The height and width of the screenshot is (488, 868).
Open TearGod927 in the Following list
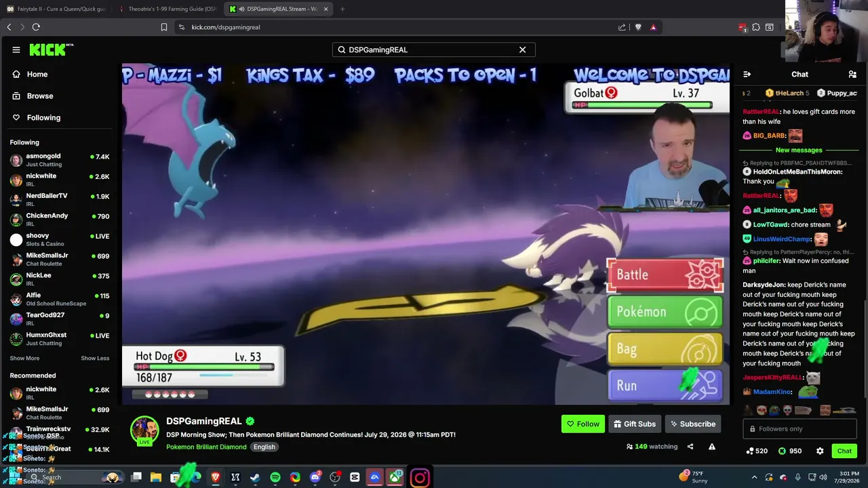point(60,319)
